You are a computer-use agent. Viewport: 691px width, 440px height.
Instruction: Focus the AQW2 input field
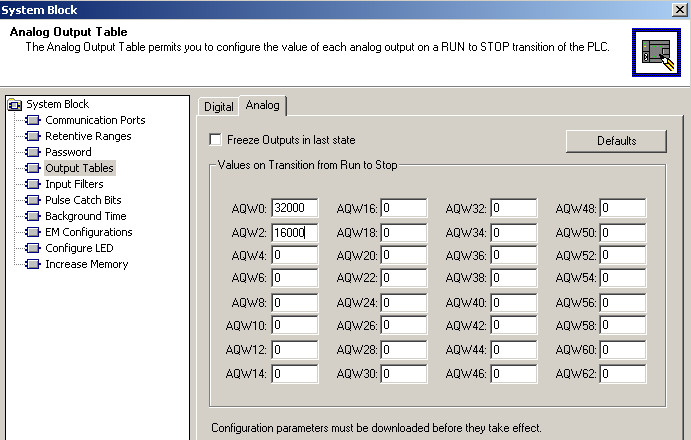[294, 232]
